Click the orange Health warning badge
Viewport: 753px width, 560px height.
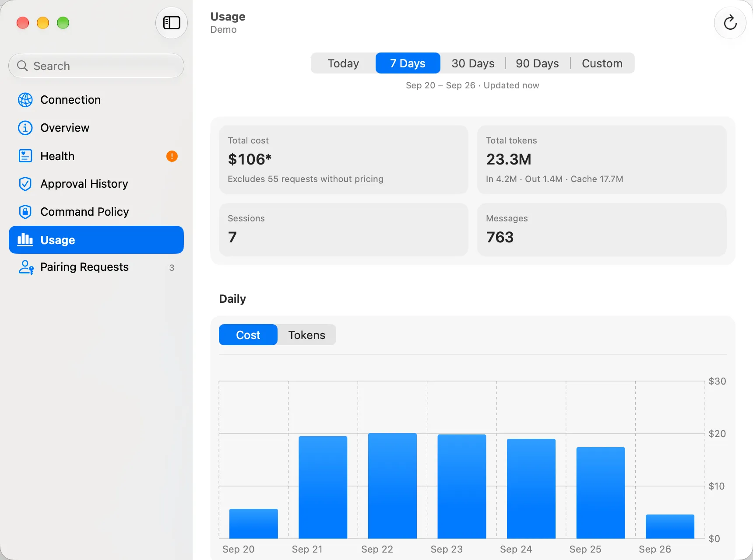[172, 156]
